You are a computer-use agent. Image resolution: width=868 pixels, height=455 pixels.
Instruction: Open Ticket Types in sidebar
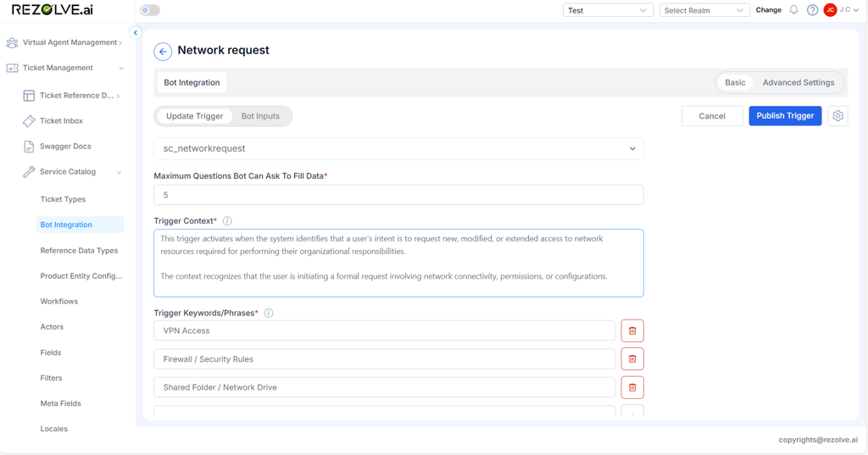[63, 199]
